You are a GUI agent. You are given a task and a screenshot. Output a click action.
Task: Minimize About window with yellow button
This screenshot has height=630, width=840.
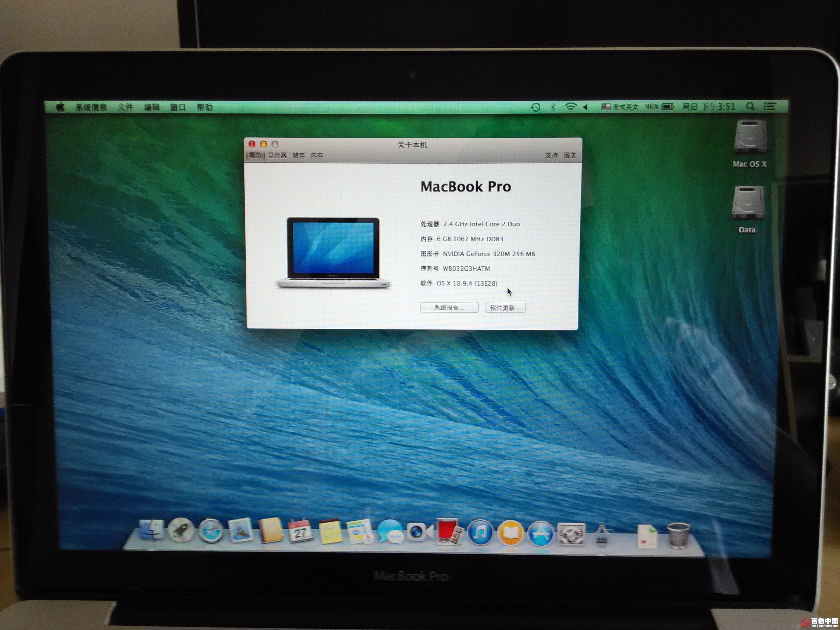coord(264,144)
